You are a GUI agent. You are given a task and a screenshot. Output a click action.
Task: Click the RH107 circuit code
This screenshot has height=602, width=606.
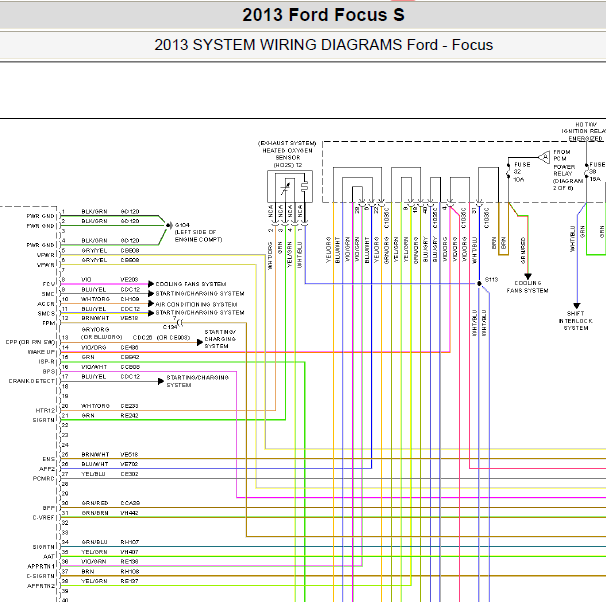[129, 542]
